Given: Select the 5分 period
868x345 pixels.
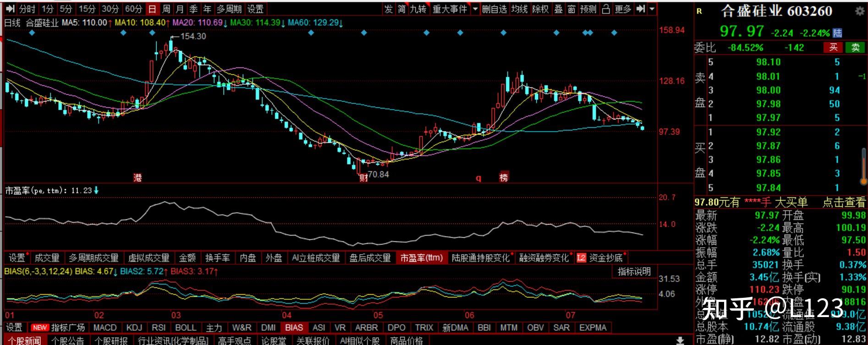Looking at the screenshot, I should coord(66,9).
